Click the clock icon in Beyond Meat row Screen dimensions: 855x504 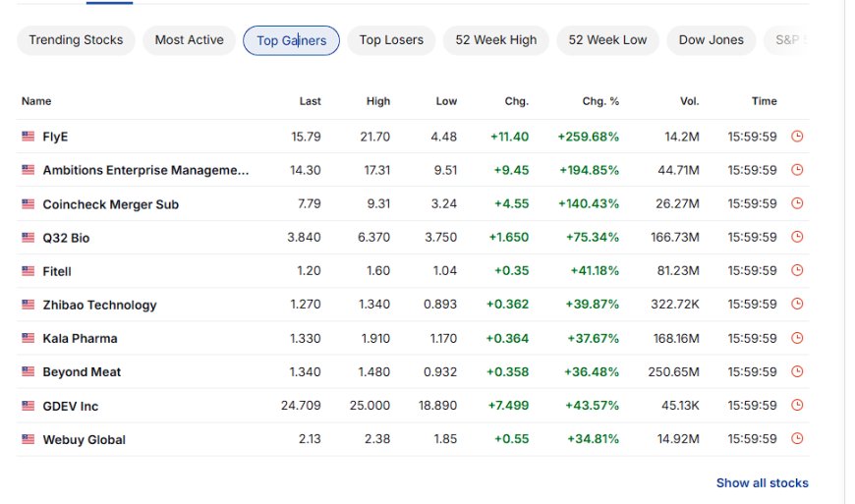797,371
